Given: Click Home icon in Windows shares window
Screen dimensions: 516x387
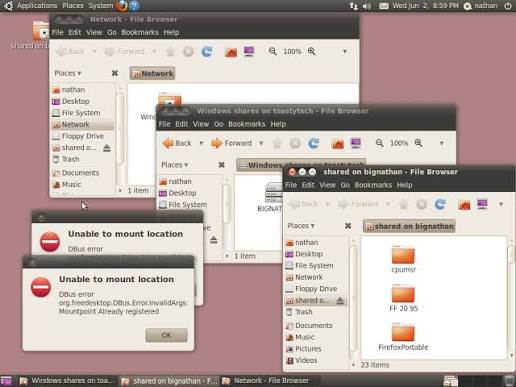Looking at the screenshot, I should (x=338, y=144).
